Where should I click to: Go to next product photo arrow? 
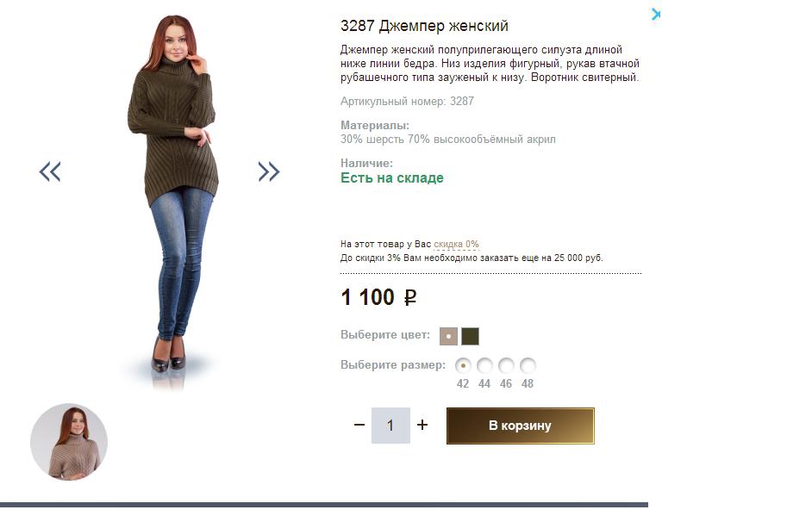[269, 171]
